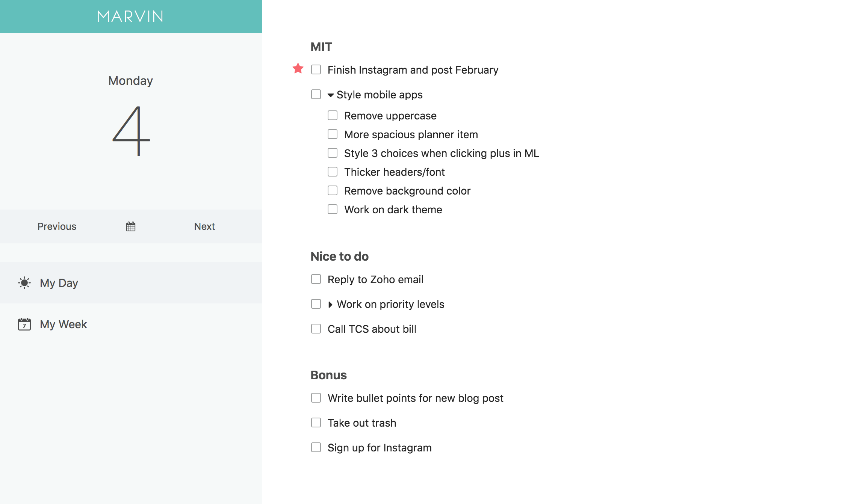Click the calendar icon beside My Week

(x=24, y=324)
